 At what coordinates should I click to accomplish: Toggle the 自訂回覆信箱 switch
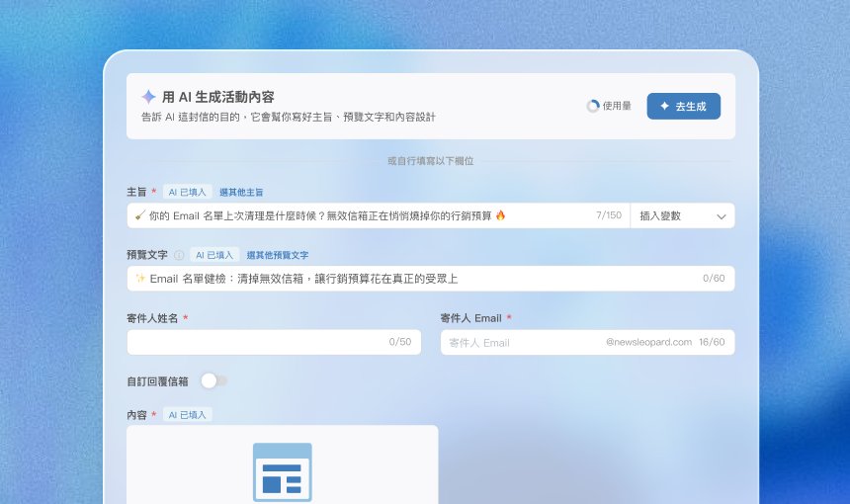[x=213, y=381]
